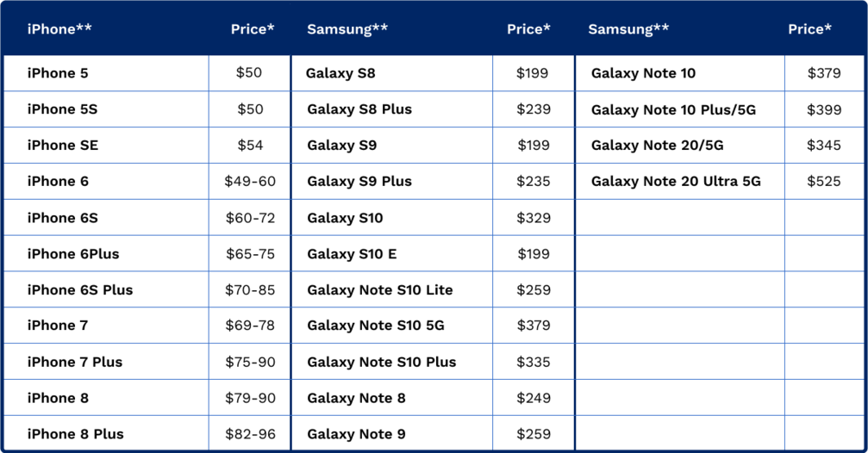The height and width of the screenshot is (453, 868).
Task: Click the Galaxy Note 10 Plus/5G cell
Action: (x=673, y=110)
